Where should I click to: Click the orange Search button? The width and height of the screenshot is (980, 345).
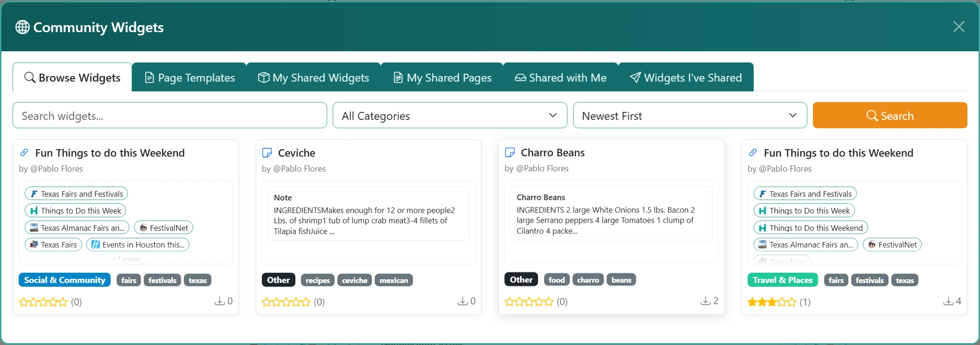point(890,115)
